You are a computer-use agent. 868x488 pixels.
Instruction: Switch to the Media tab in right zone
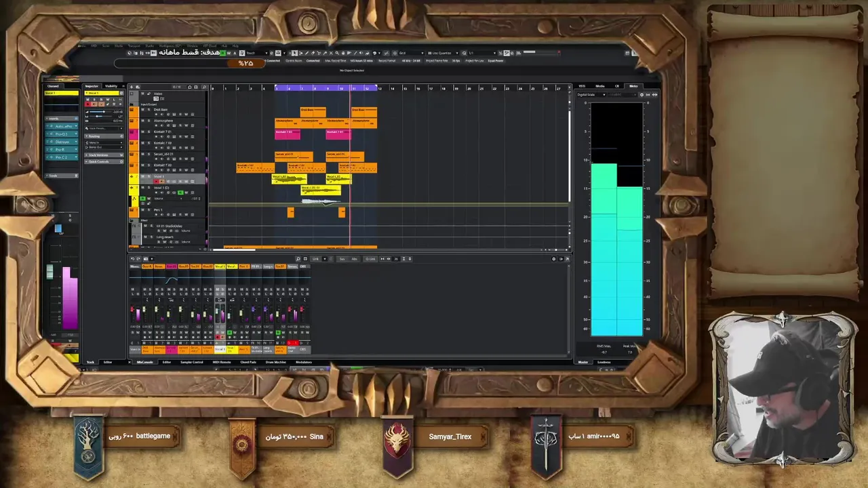click(x=599, y=86)
